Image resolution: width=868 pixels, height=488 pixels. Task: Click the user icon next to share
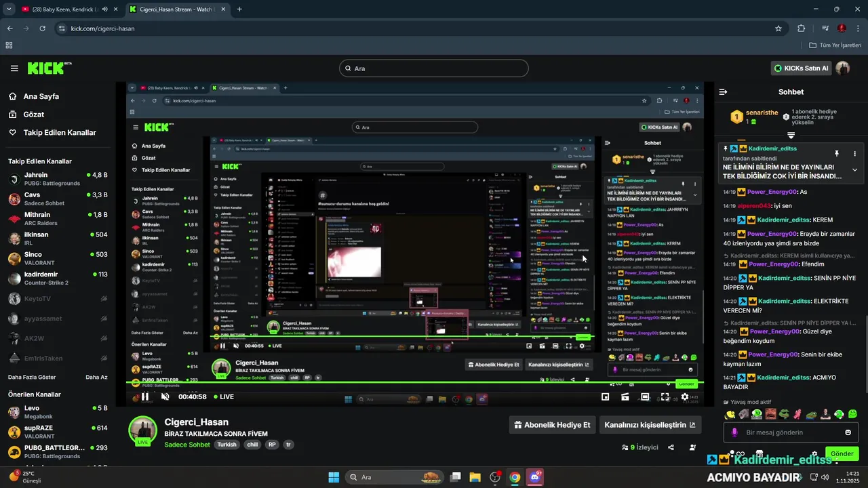692,447
